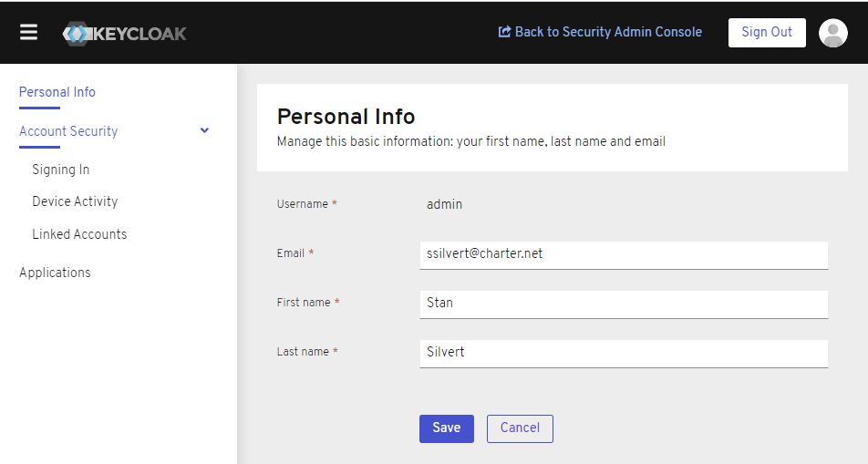Open the Personal Info page
The width and height of the screenshot is (868, 464).
point(57,92)
